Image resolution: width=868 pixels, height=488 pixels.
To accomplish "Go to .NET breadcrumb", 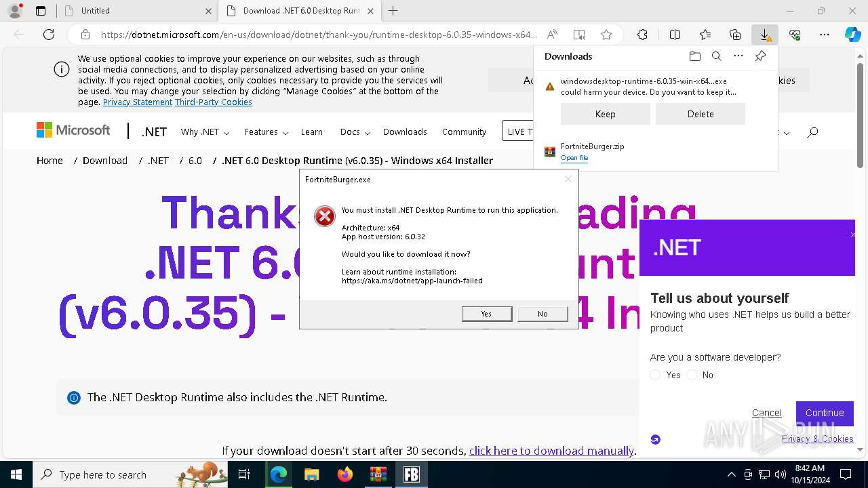I will coord(158,161).
